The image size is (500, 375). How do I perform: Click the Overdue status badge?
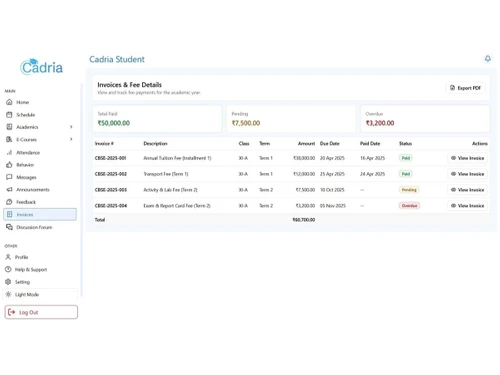pos(409,206)
